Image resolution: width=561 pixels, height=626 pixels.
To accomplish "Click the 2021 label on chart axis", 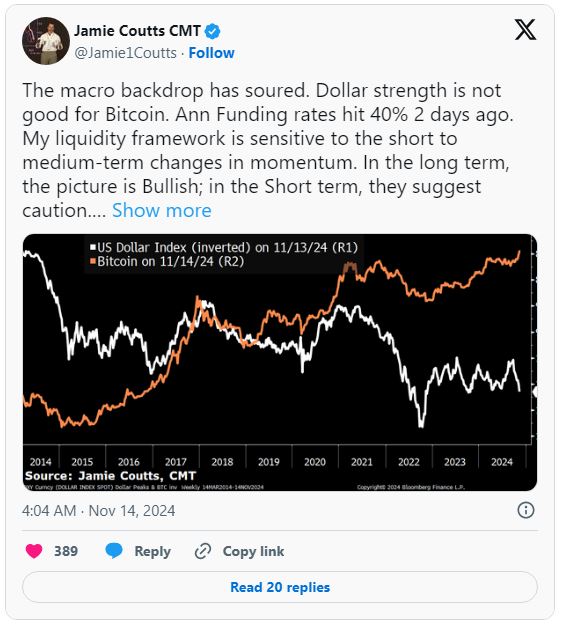I will pyautogui.click(x=362, y=462).
